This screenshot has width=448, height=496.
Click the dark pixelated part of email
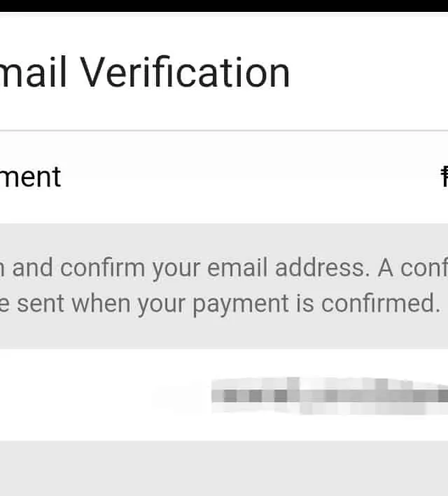252,396
